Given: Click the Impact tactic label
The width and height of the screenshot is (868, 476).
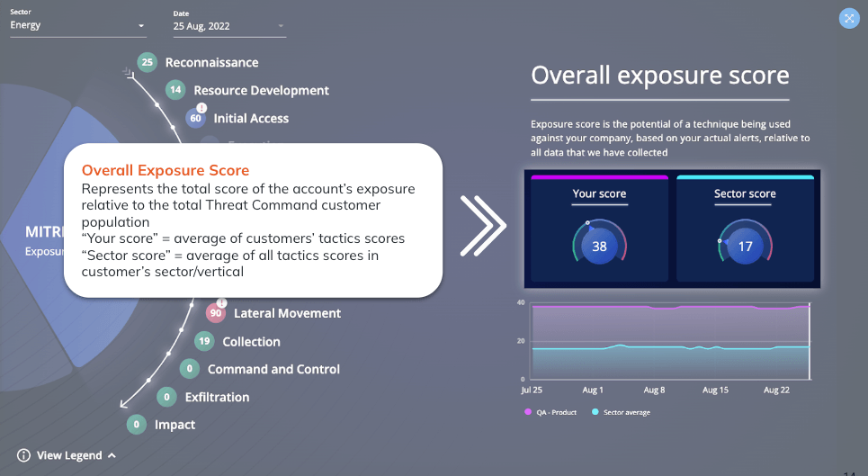Looking at the screenshot, I should (175, 425).
